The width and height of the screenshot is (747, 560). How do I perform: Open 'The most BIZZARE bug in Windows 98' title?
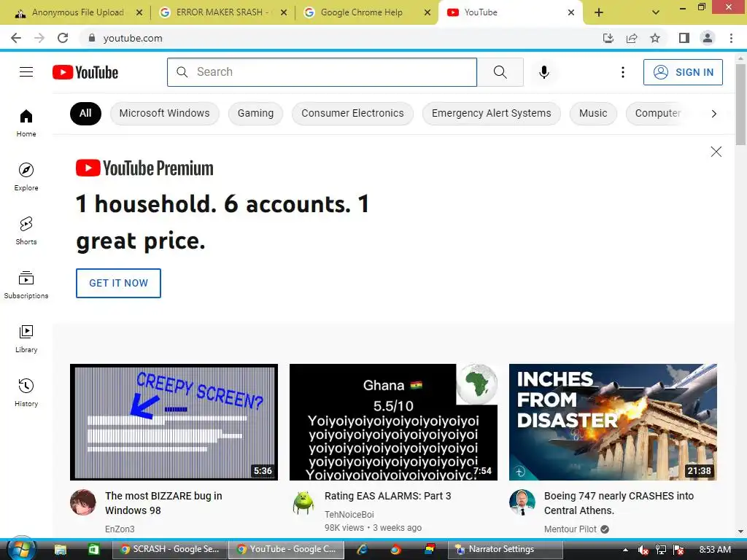coord(163,503)
